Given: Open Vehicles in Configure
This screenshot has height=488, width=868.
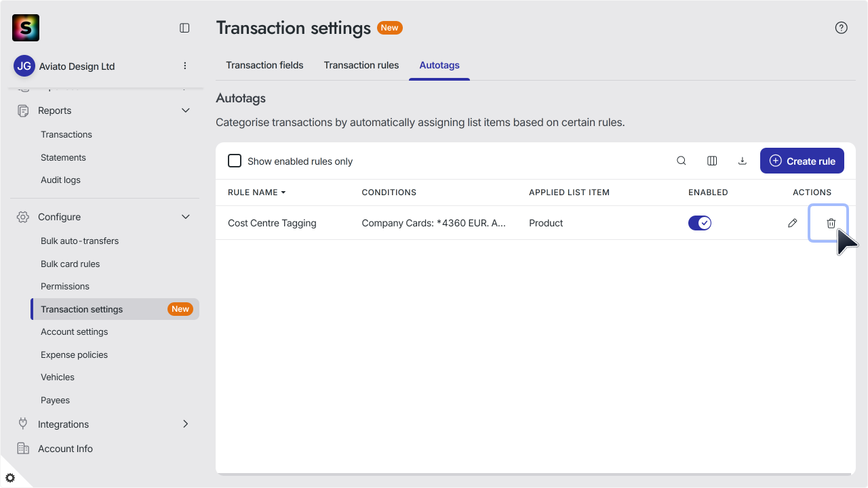Looking at the screenshot, I should [58, 377].
